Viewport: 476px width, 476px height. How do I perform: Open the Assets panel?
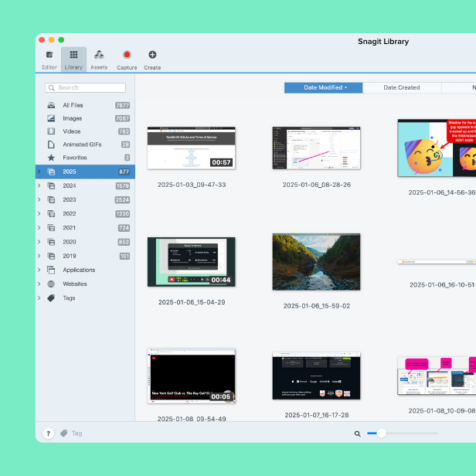[x=99, y=59]
